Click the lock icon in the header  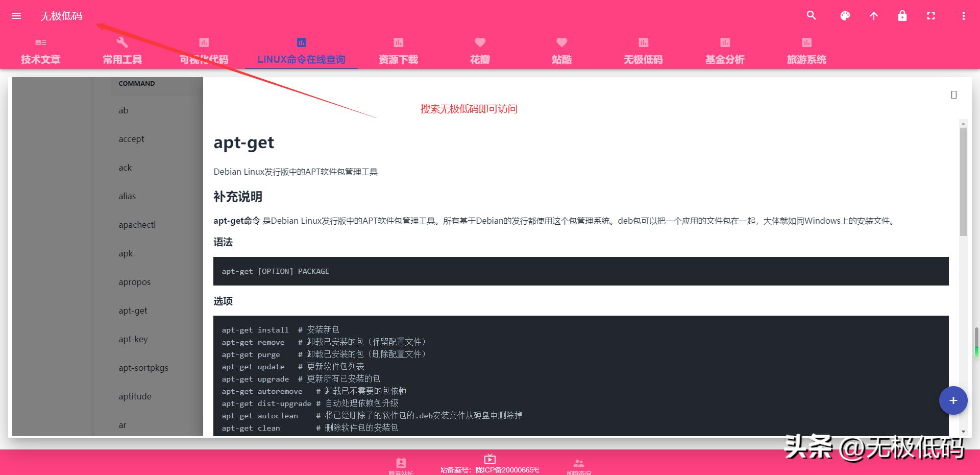pyautogui.click(x=902, y=16)
